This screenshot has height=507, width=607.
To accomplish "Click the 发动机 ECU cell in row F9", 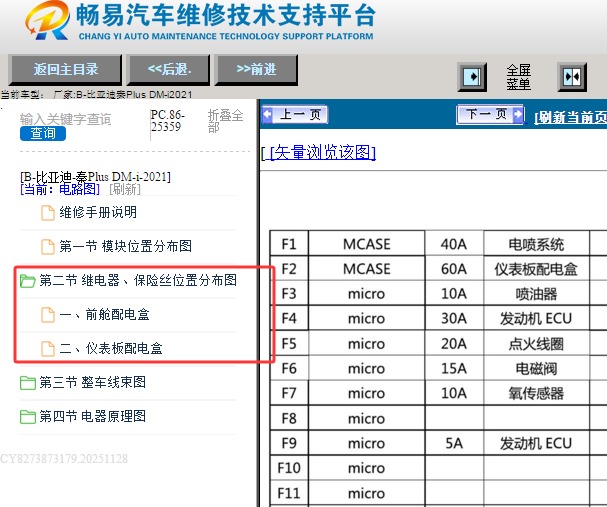I will 536,443.
